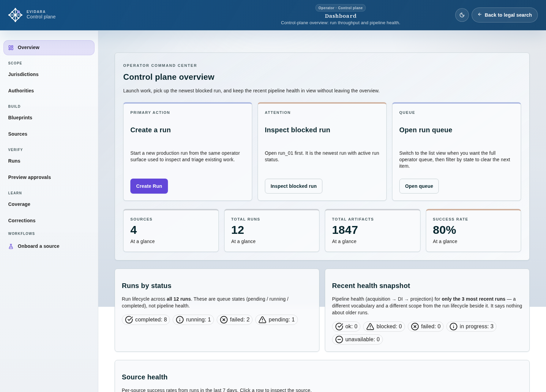Open the Overview sidebar item
The height and width of the screenshot is (392, 546).
point(49,48)
